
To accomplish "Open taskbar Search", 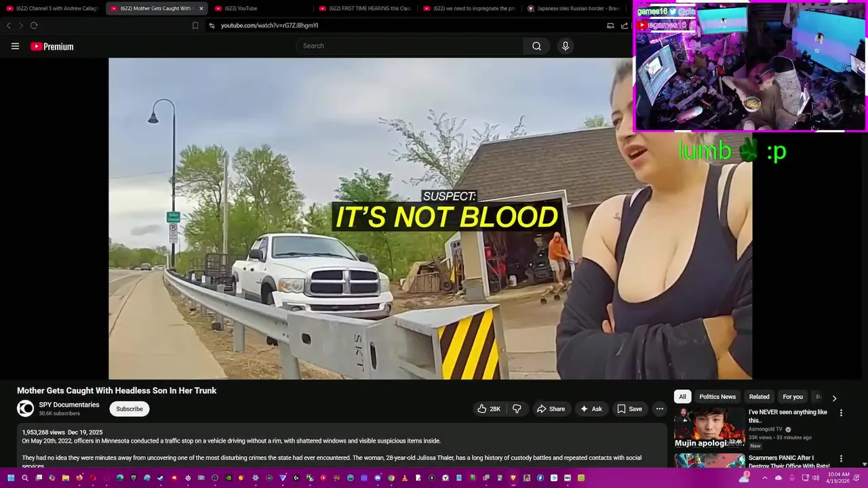I will 24,478.
